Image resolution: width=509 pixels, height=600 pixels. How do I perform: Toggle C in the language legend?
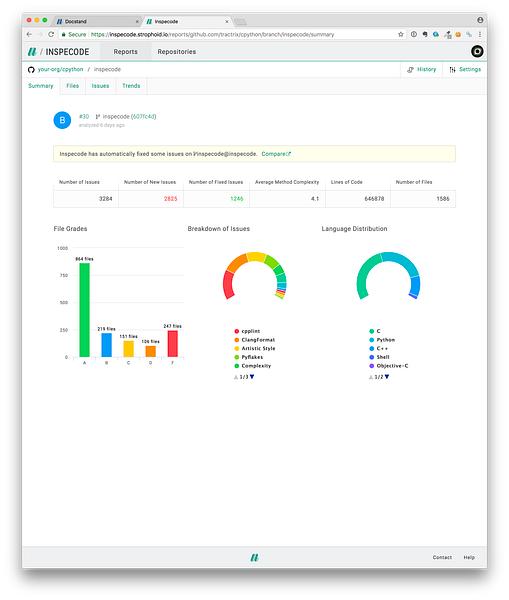pos(375,331)
